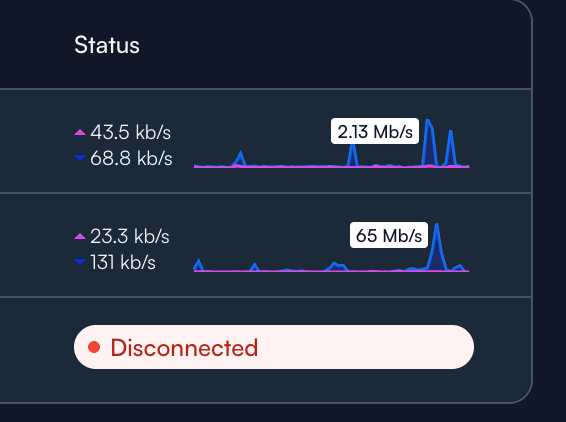The image size is (566, 422).
Task: Click the double-bump in second row graph
Action: (337, 267)
